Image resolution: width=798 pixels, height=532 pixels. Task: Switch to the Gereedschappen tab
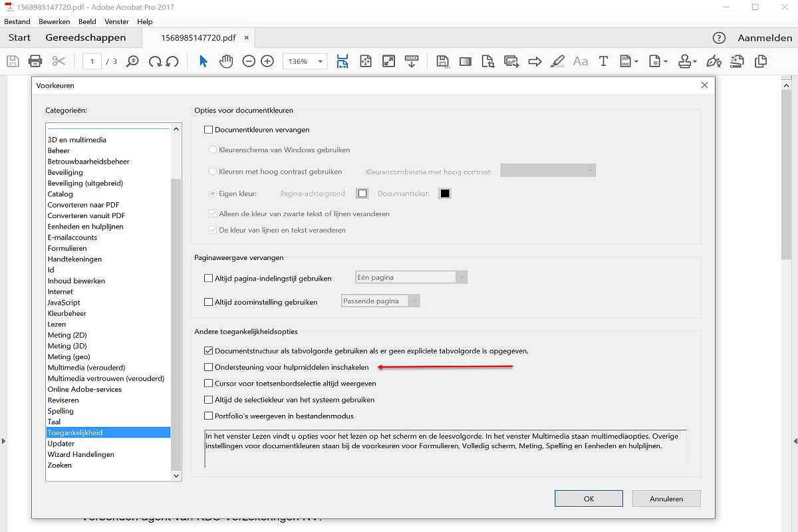pos(85,38)
